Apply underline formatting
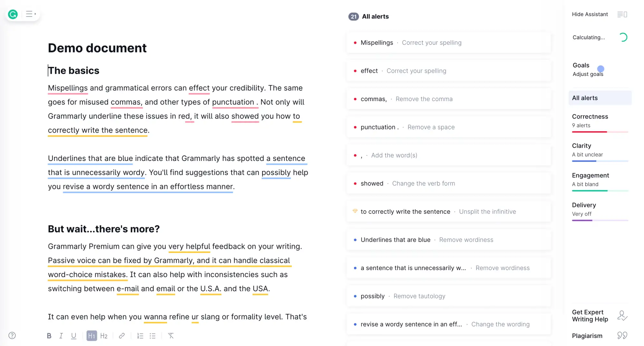The image size is (644, 346). point(73,336)
